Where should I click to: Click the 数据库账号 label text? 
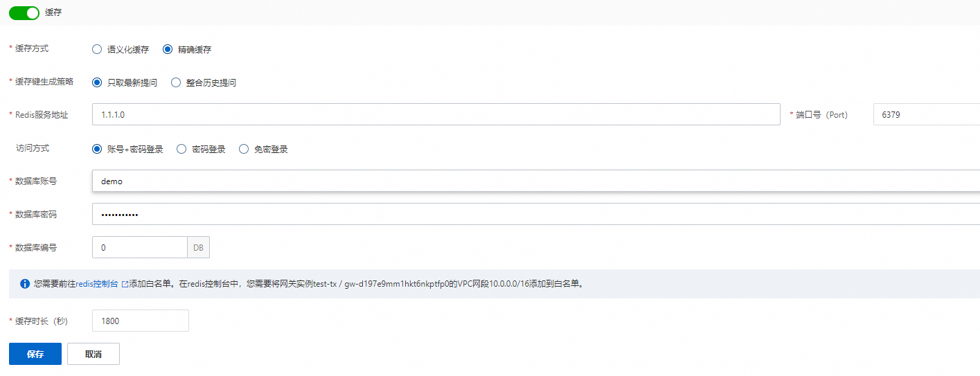pos(36,181)
